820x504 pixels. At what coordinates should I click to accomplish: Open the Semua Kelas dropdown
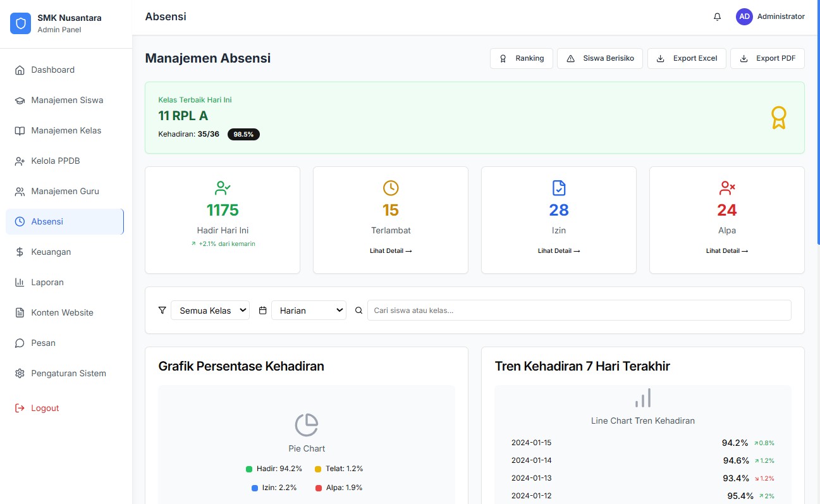(210, 310)
